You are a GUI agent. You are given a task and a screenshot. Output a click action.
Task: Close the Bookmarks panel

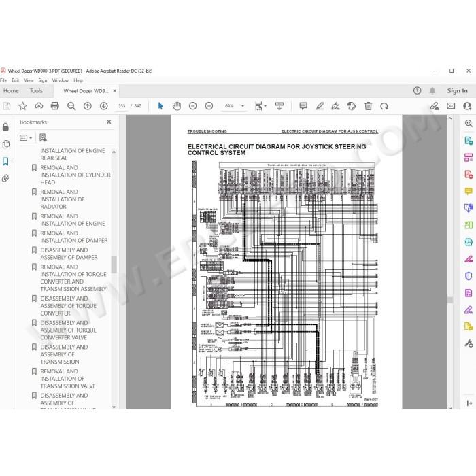pyautogui.click(x=109, y=122)
